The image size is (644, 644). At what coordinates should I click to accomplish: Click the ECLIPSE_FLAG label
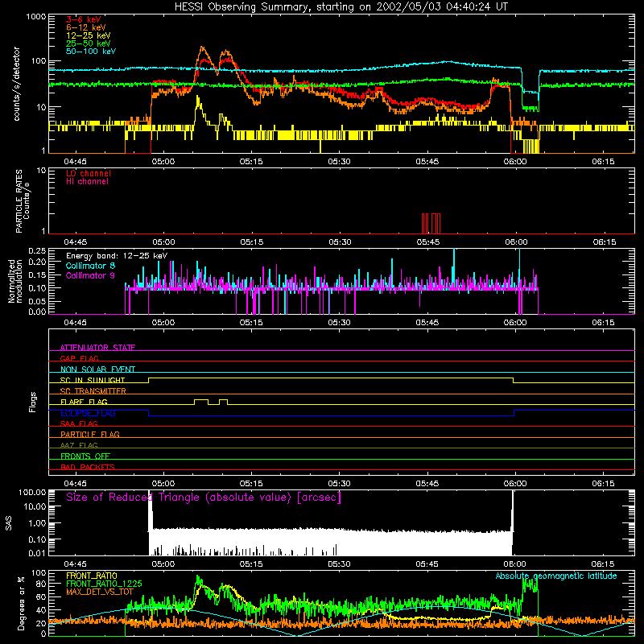(88, 413)
